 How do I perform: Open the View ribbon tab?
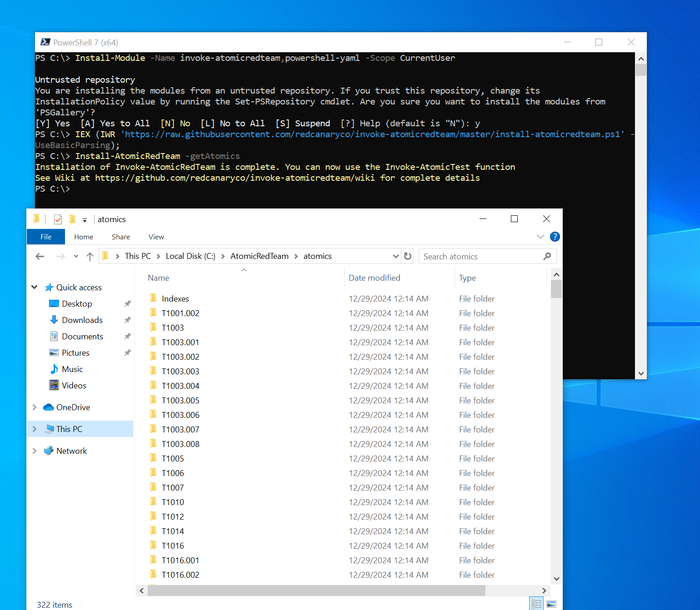click(x=156, y=237)
